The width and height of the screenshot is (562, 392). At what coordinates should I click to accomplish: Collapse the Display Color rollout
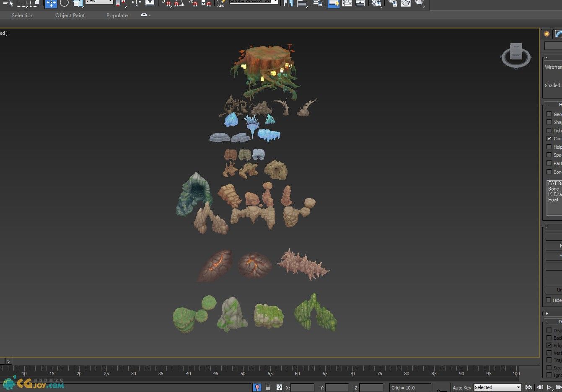553,57
